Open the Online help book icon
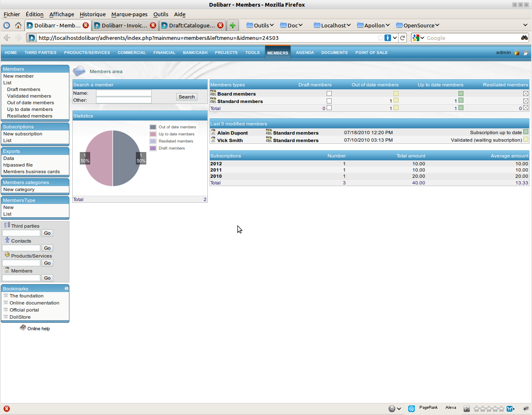The height and width of the screenshot is (415, 532). [23, 328]
